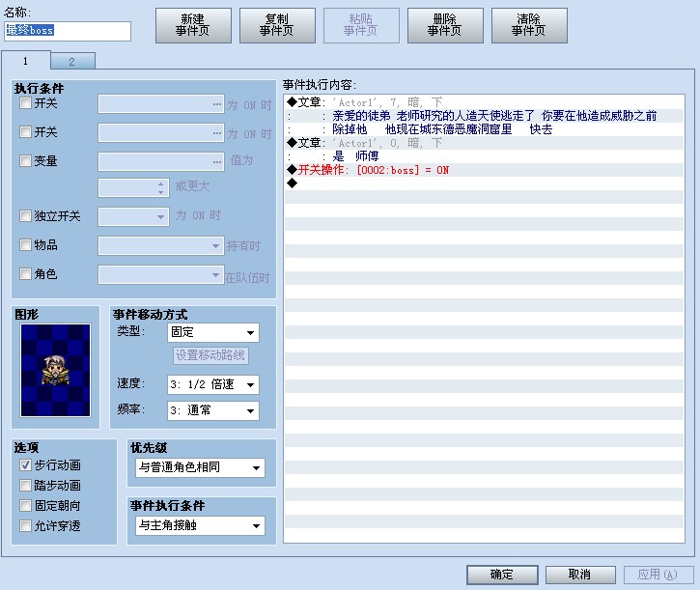Enable the 物品 condition checkbox

click(x=25, y=244)
